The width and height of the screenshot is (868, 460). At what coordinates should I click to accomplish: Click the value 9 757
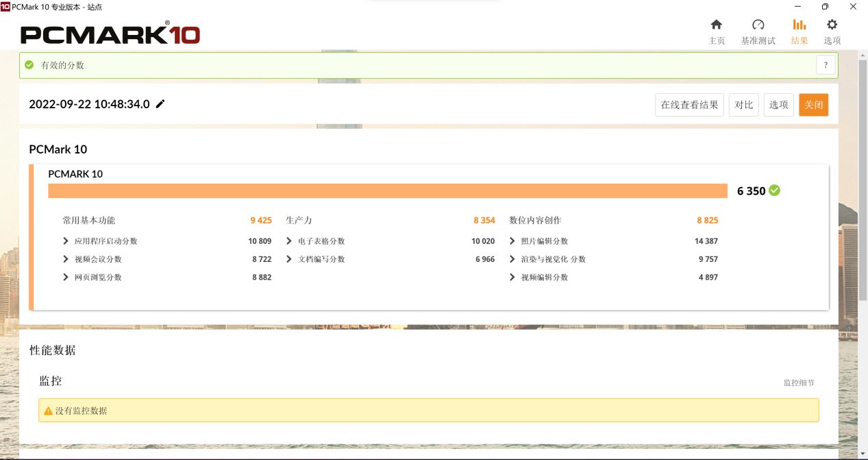coord(708,259)
